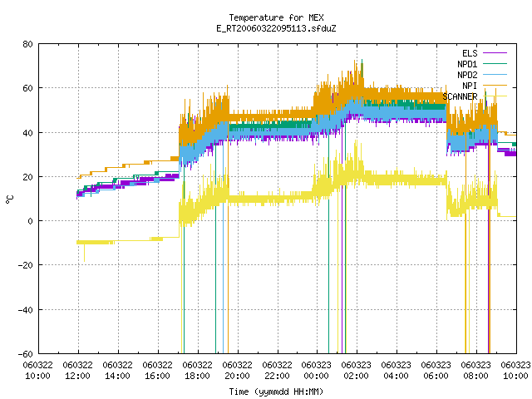Click the x-axis tick 060322 18:00

pyautogui.click(x=198, y=370)
